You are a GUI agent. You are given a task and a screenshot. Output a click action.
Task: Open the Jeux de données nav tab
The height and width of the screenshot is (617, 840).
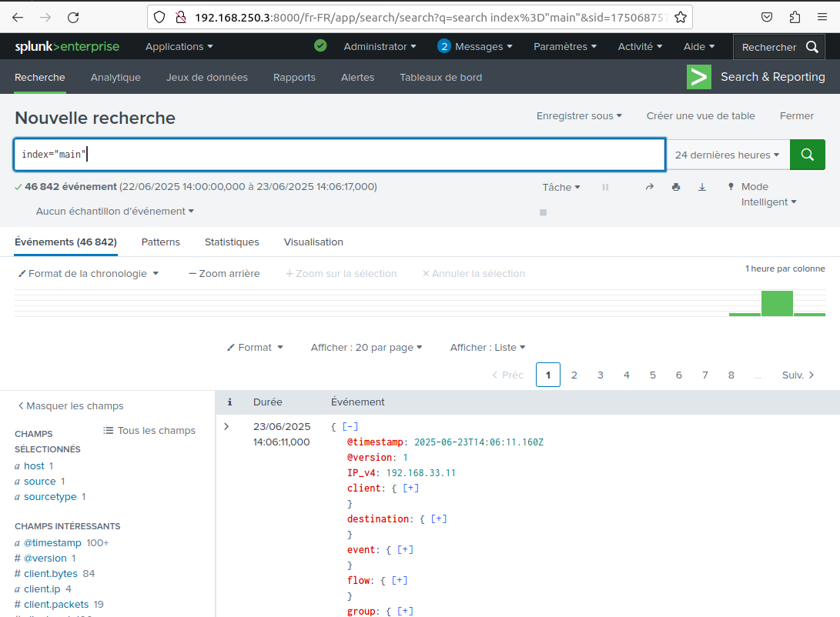[207, 77]
